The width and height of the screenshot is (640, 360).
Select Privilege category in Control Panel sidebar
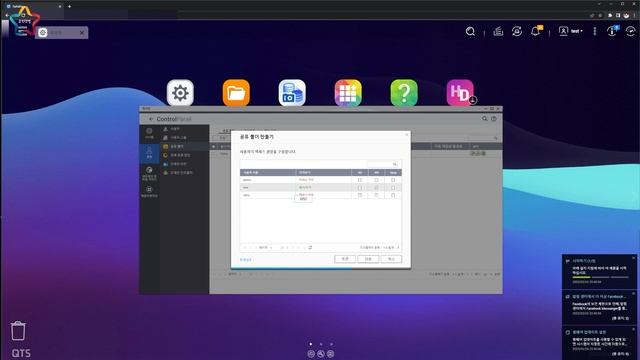(x=149, y=153)
